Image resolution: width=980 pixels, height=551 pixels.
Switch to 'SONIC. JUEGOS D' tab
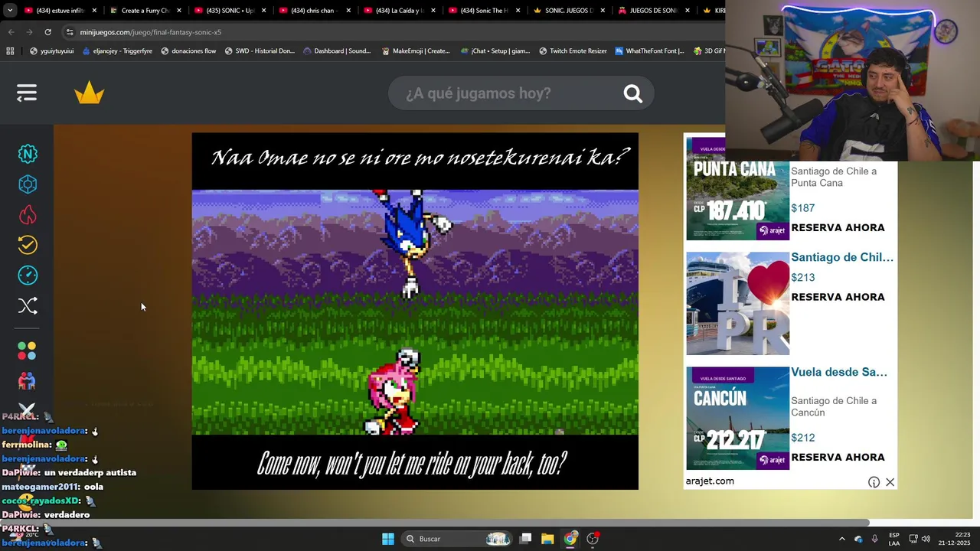570,11
